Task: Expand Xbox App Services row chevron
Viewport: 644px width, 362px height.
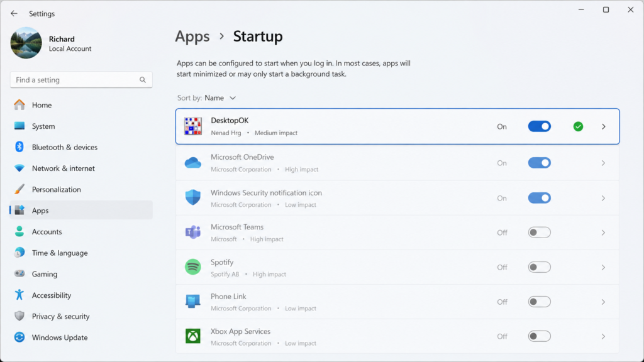Action: 603,336
